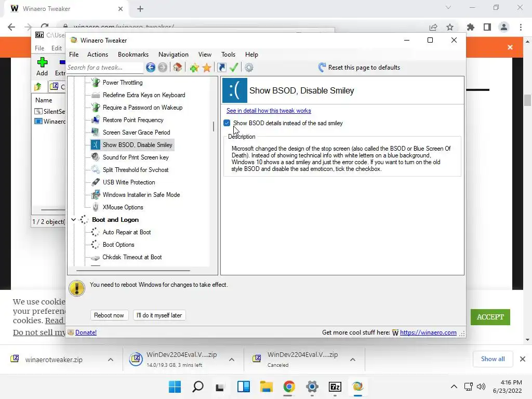The image size is (532, 399).
Task: Open the Donate! link
Action: tap(86, 332)
